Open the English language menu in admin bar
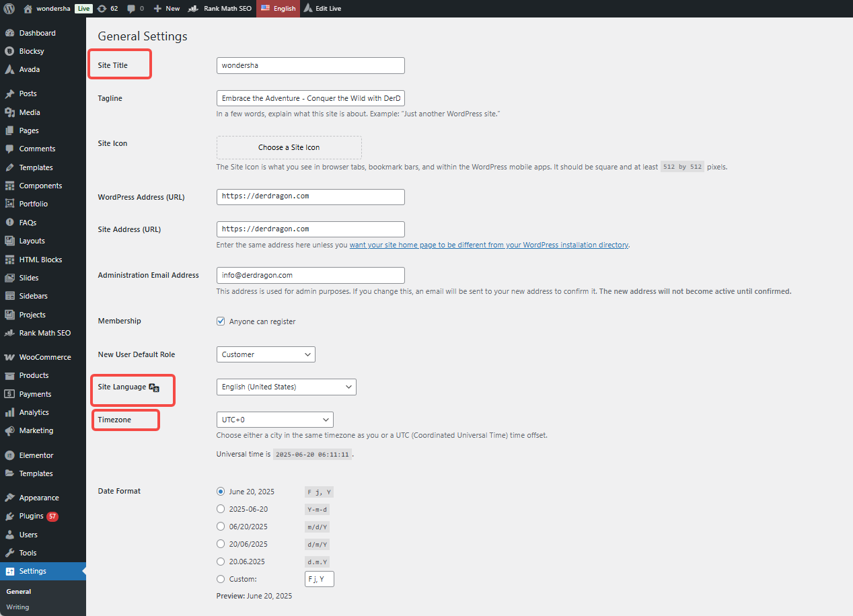853x616 pixels. [x=278, y=8]
